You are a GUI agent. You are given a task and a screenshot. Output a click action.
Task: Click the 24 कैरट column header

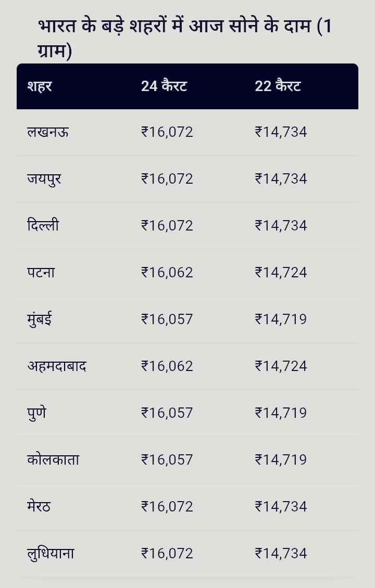point(164,86)
